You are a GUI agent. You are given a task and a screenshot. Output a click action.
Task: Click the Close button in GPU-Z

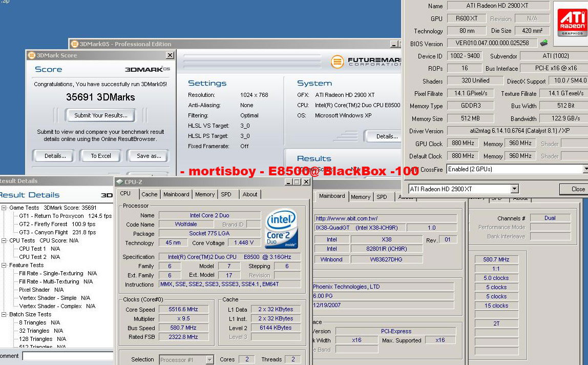(574, 189)
